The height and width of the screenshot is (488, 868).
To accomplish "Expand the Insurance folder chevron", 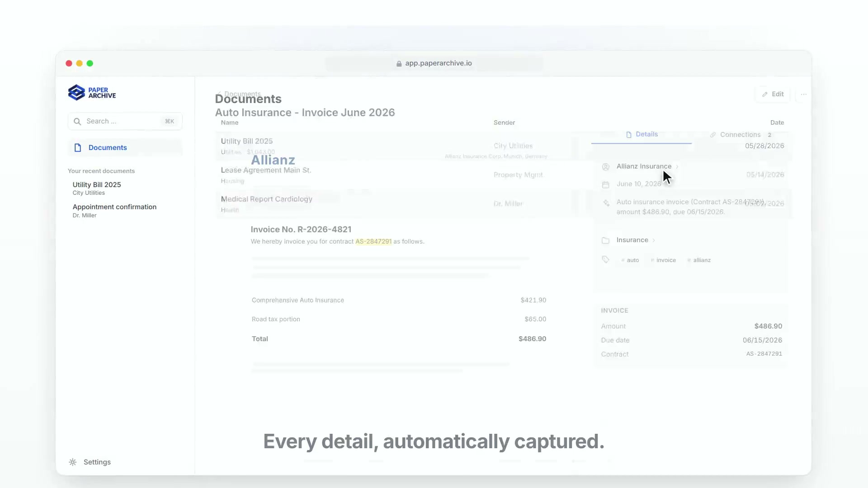I will (x=654, y=240).
